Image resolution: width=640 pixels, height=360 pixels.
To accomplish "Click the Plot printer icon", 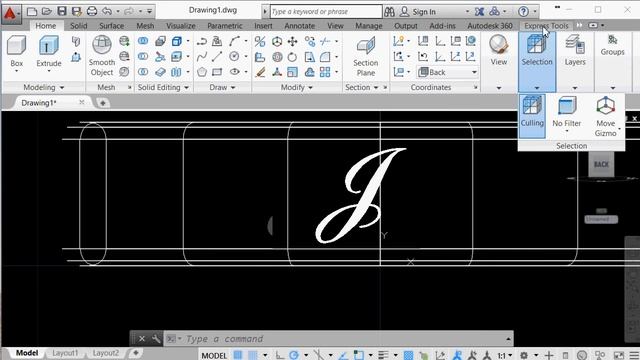I will point(92,11).
